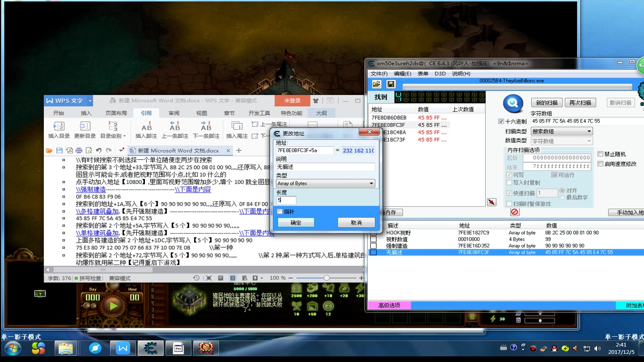Check the 扫描时暂停游戏 checkbox
This screenshot has height=362, width=644.
coord(509,204)
